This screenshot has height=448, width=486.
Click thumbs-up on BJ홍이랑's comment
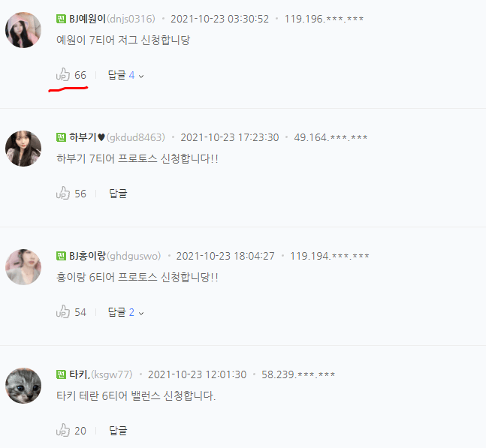tap(63, 311)
